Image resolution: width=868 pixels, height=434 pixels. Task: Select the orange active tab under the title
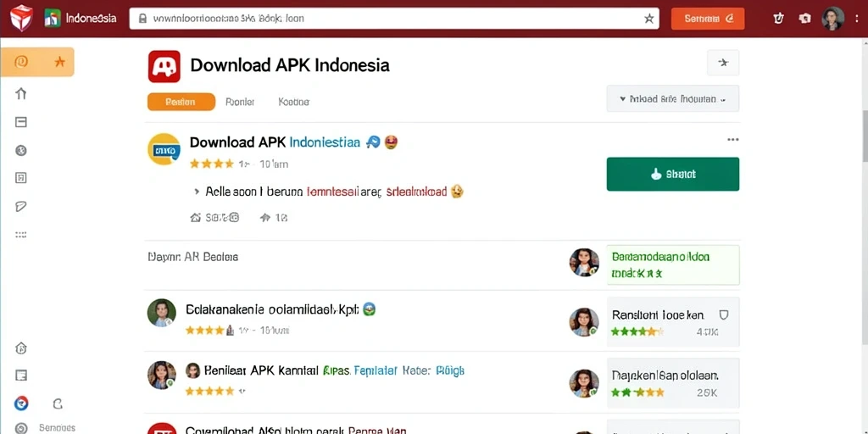(181, 102)
